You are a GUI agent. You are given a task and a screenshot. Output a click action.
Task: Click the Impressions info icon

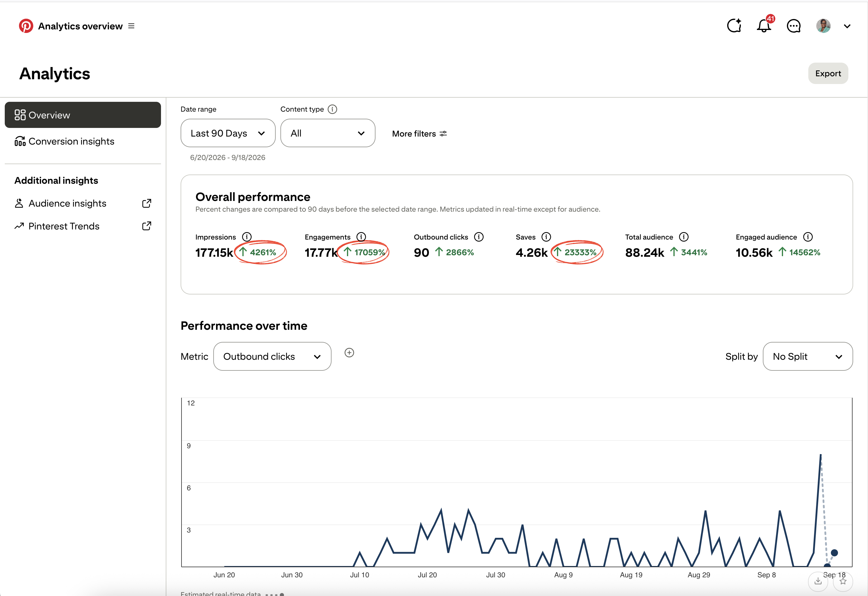(247, 237)
